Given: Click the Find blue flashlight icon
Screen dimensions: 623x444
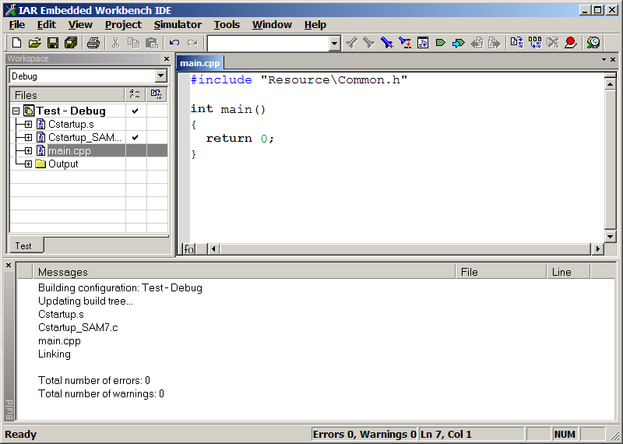Looking at the screenshot, I should pos(387,42).
